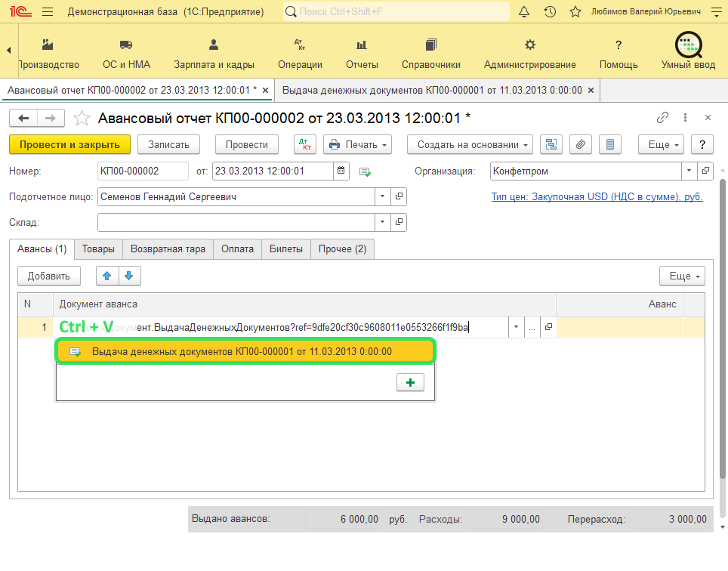Open the vertical dots form menu
728x571 pixels.
tap(685, 118)
